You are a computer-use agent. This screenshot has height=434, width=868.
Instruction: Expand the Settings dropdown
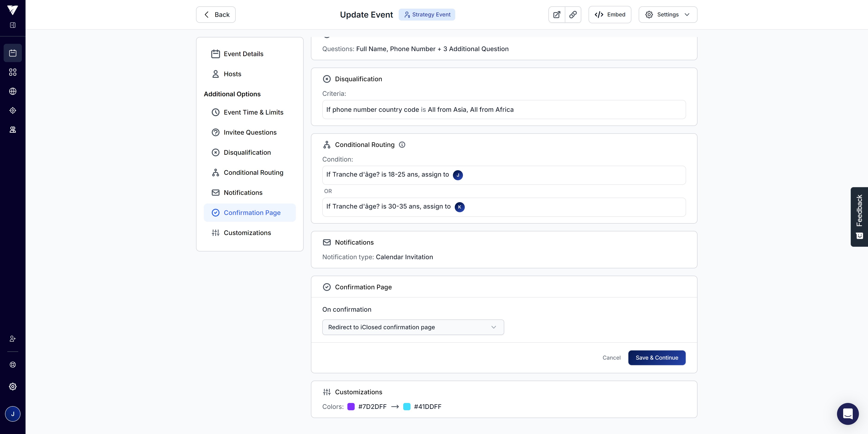point(667,15)
